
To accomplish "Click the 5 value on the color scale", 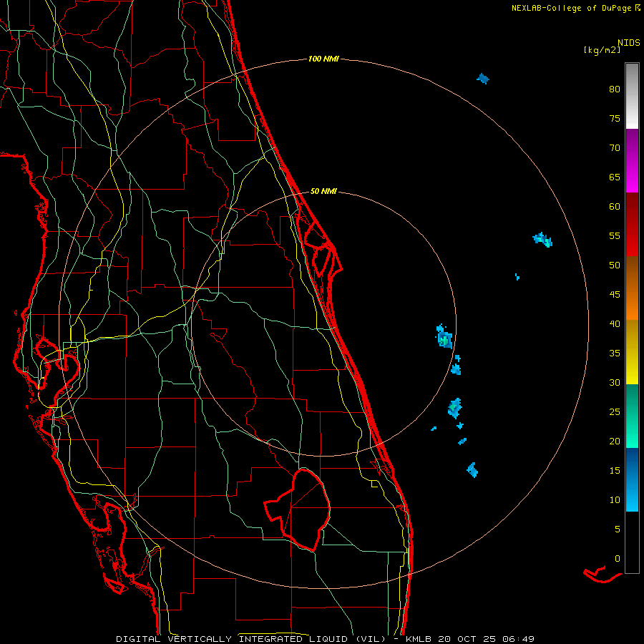I will pyautogui.click(x=618, y=530).
